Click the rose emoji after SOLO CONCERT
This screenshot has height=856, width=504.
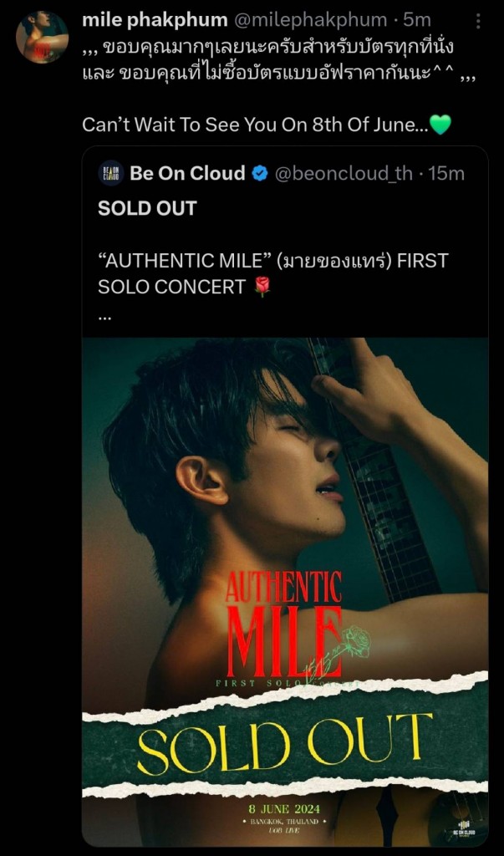[x=262, y=287]
